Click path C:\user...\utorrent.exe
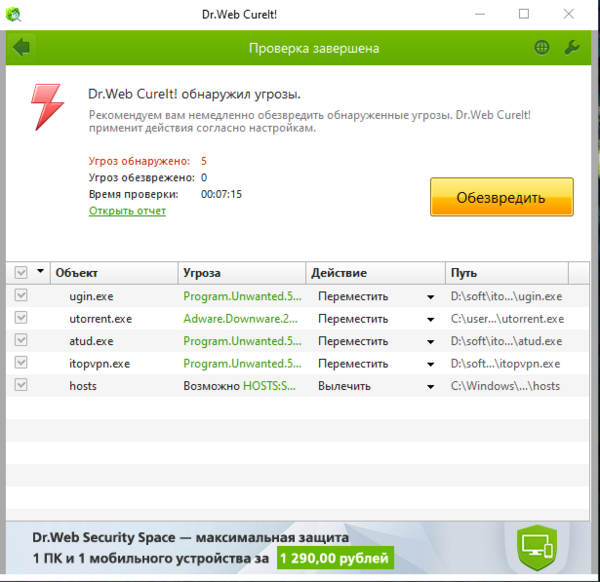 (507, 319)
